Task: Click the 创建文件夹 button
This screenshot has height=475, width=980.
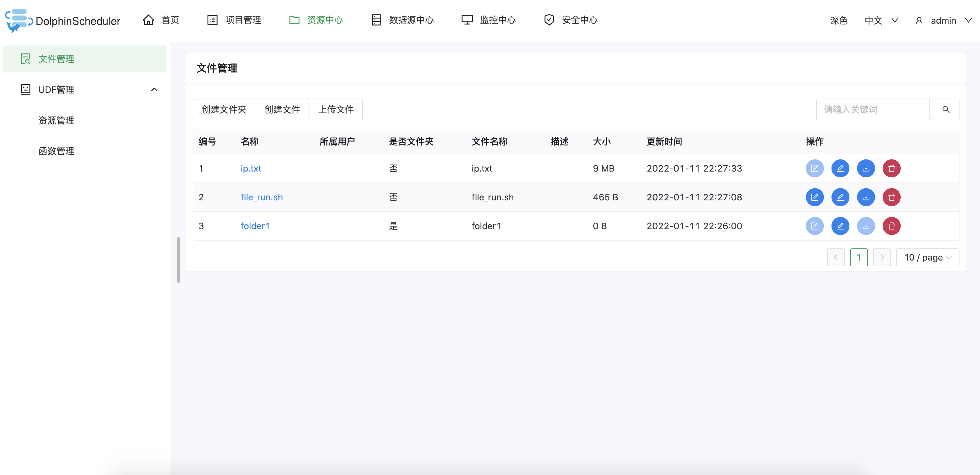Action: click(x=224, y=109)
